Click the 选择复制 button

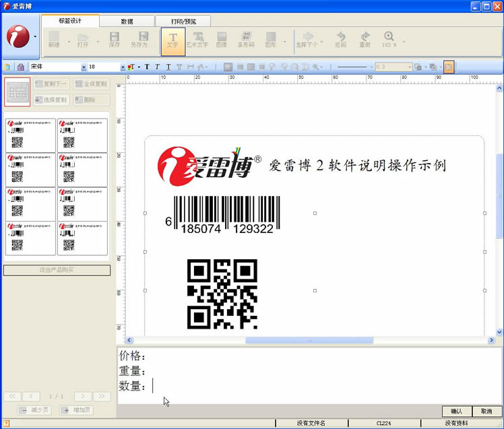[52, 100]
